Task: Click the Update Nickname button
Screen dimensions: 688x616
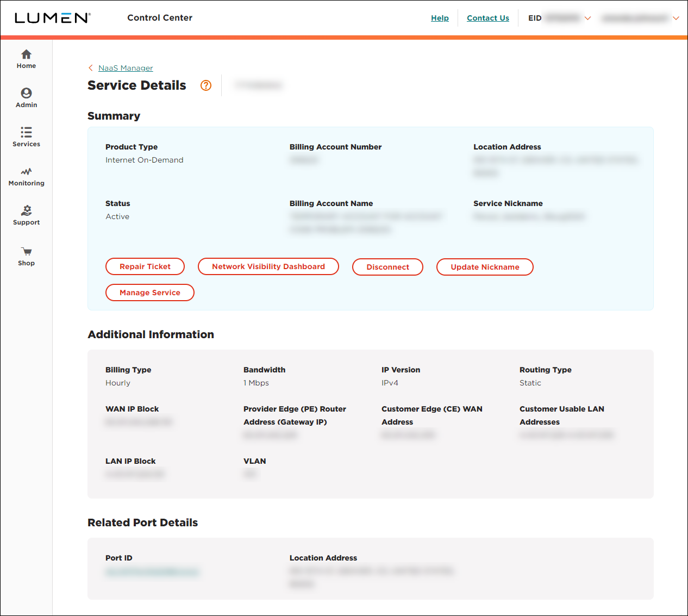Action: pos(485,267)
